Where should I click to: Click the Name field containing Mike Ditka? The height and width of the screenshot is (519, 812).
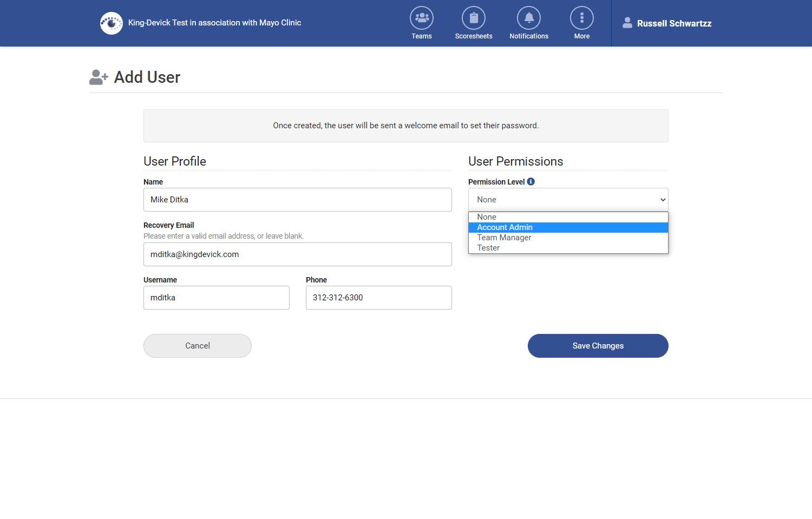point(297,199)
